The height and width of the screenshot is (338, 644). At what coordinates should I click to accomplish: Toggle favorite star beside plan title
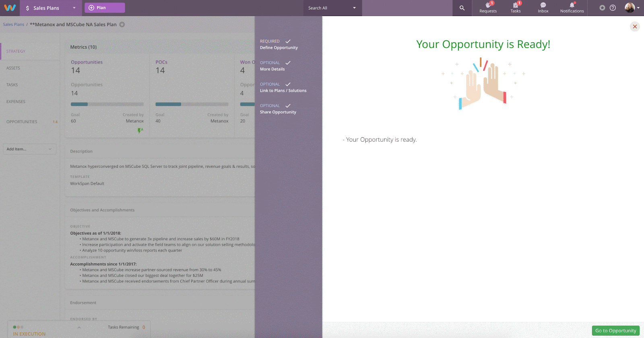pyautogui.click(x=122, y=25)
